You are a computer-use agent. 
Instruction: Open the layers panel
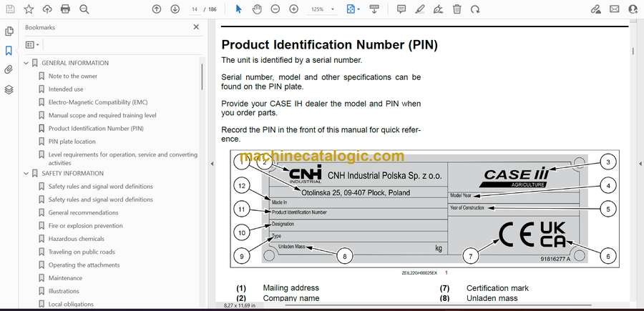coord(9,89)
